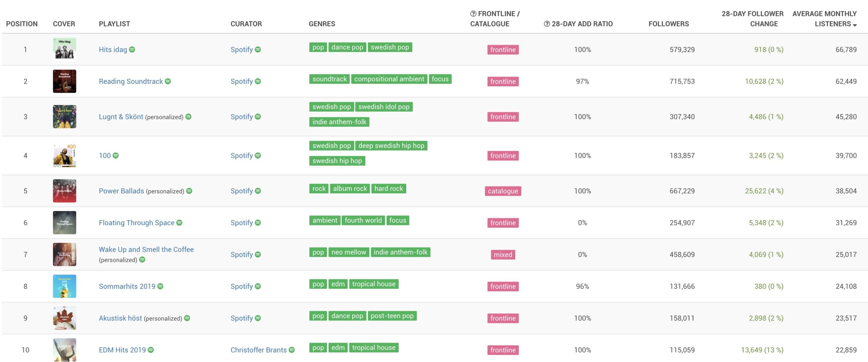This screenshot has width=868, height=362.
Task: Click the Akustisk höst cover image
Action: pyautogui.click(x=64, y=318)
